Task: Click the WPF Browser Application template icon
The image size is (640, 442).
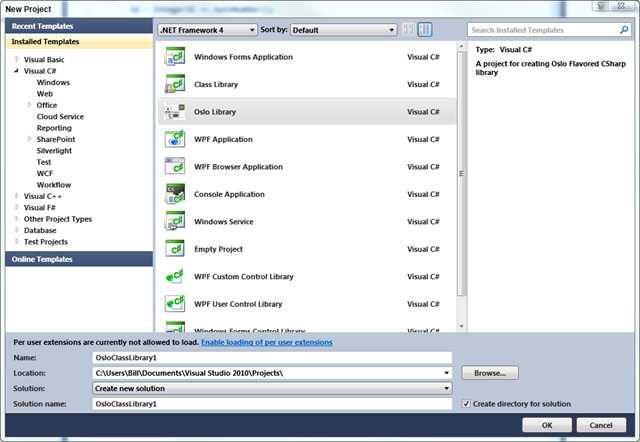Action: [x=175, y=167]
